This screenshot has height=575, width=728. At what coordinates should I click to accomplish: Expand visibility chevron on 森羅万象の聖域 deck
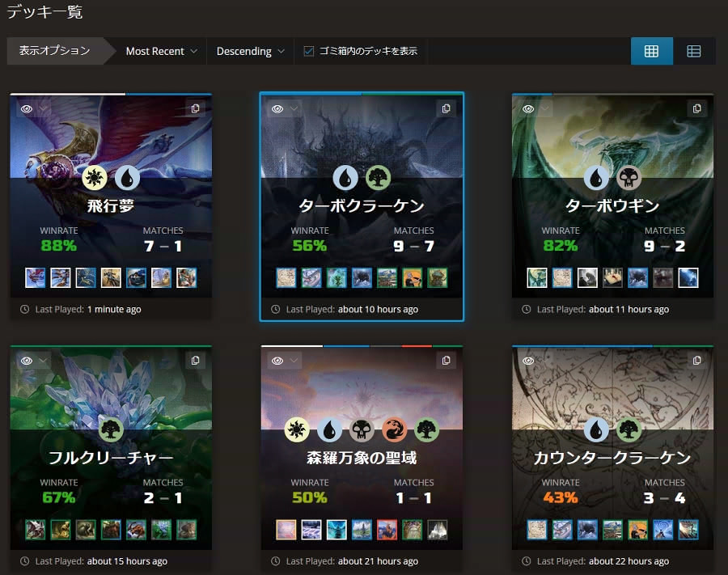tap(294, 361)
